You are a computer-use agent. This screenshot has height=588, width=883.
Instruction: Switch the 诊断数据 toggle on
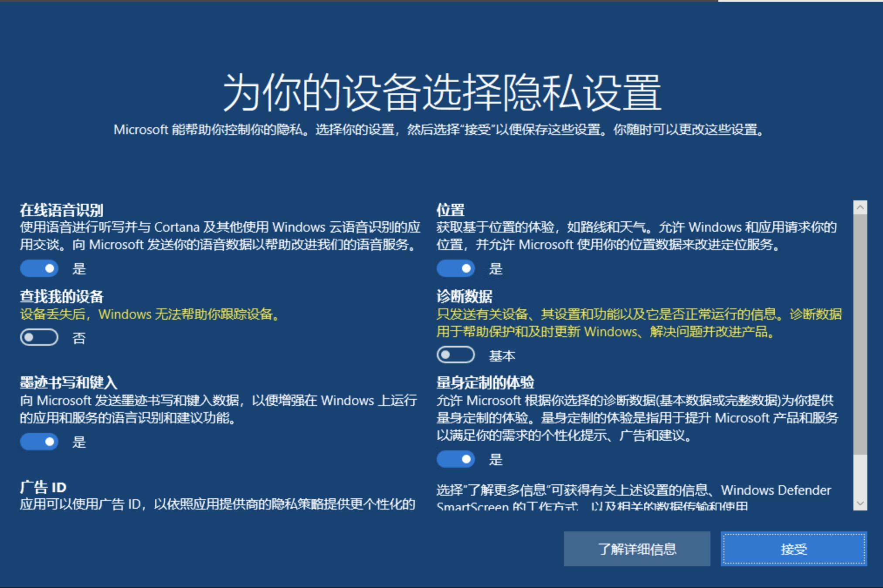point(456,355)
